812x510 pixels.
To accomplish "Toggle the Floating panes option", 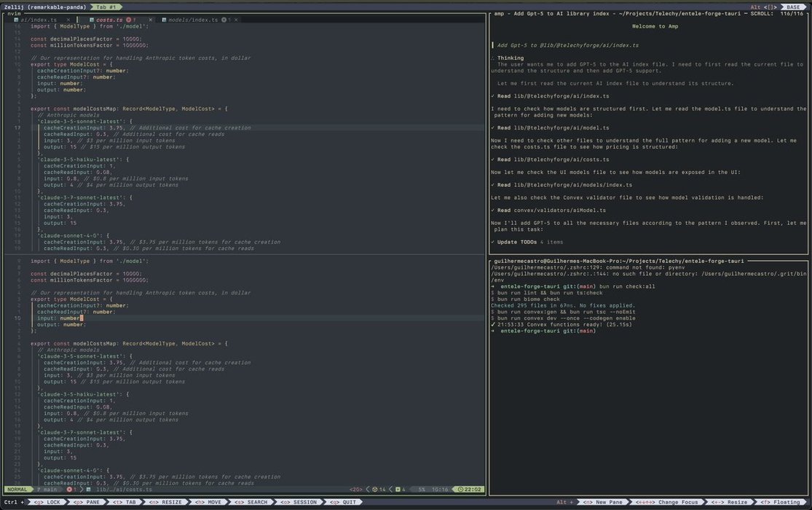I will [781, 502].
